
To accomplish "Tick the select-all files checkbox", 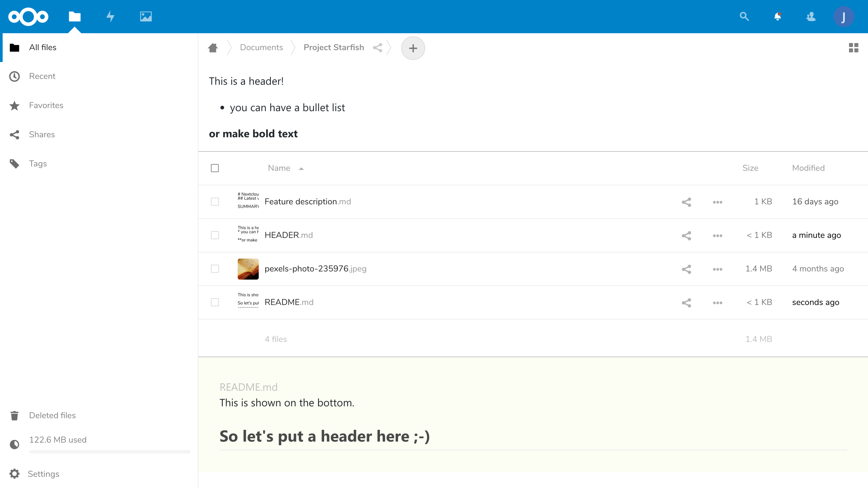I will coord(215,168).
